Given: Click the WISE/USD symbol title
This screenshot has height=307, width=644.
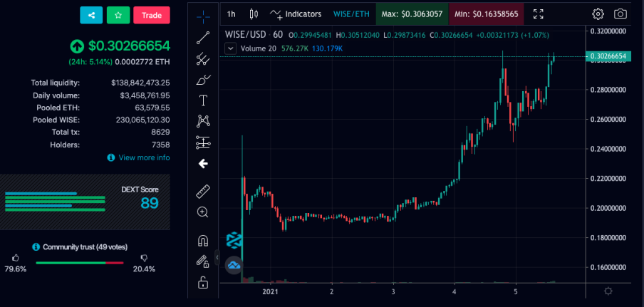Looking at the screenshot, I should coord(245,36).
